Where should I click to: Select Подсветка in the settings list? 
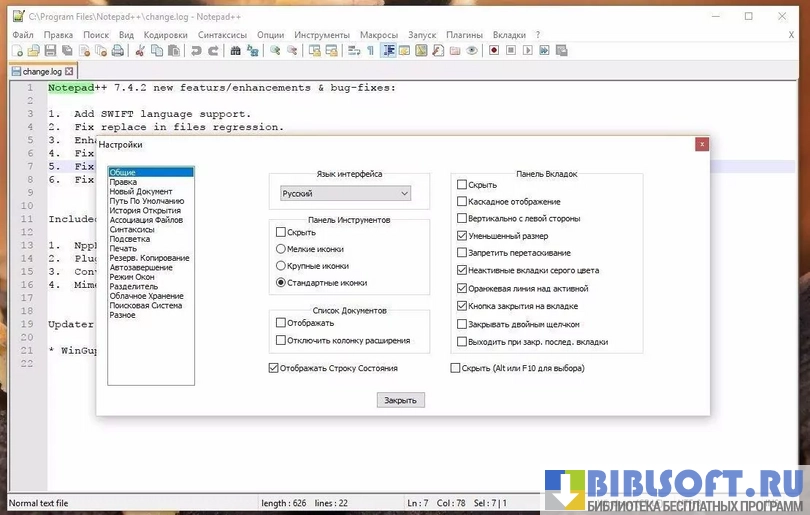pos(130,239)
